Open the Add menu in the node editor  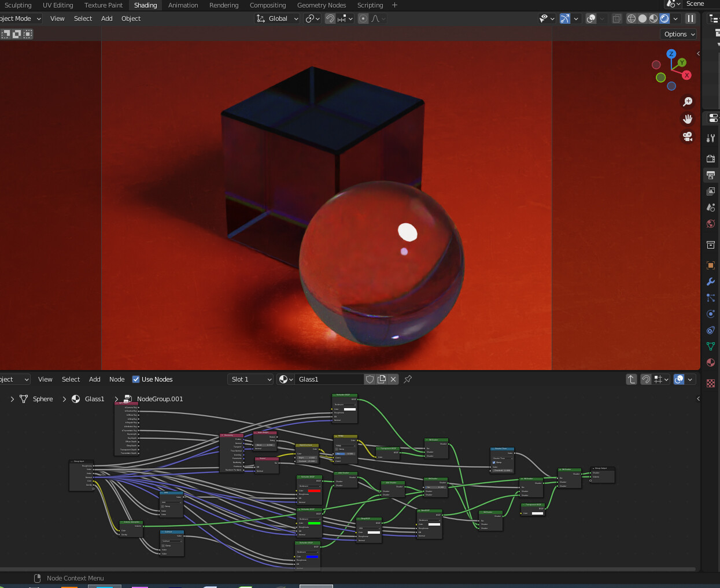(94, 379)
